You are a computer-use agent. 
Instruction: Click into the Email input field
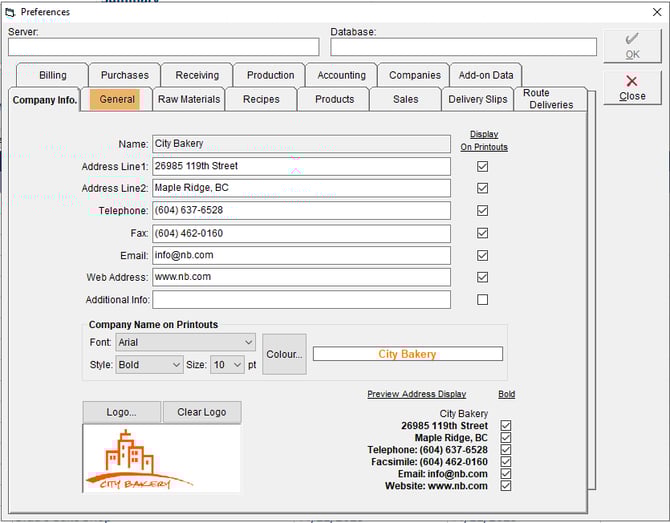(301, 255)
